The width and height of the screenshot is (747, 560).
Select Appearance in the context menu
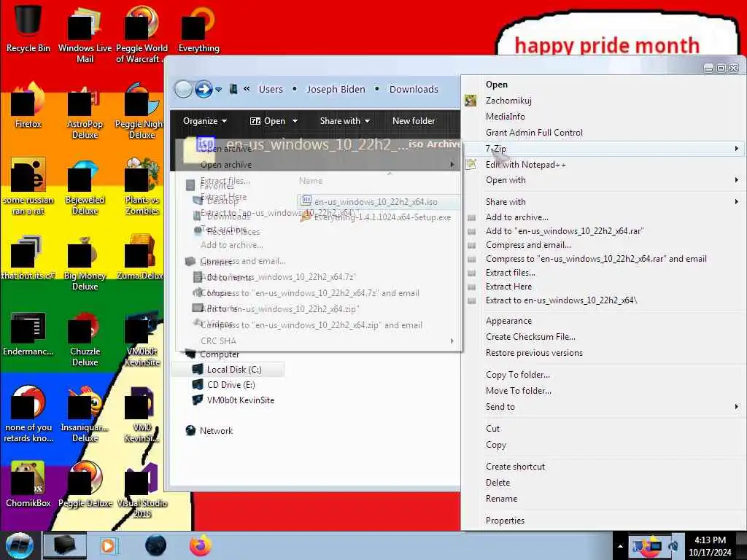click(508, 321)
